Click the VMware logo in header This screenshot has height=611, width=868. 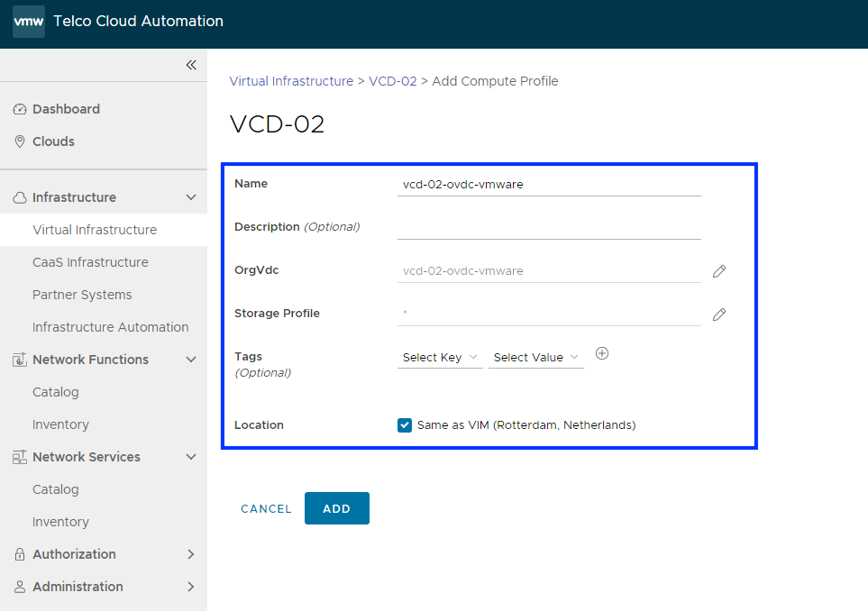[29, 22]
